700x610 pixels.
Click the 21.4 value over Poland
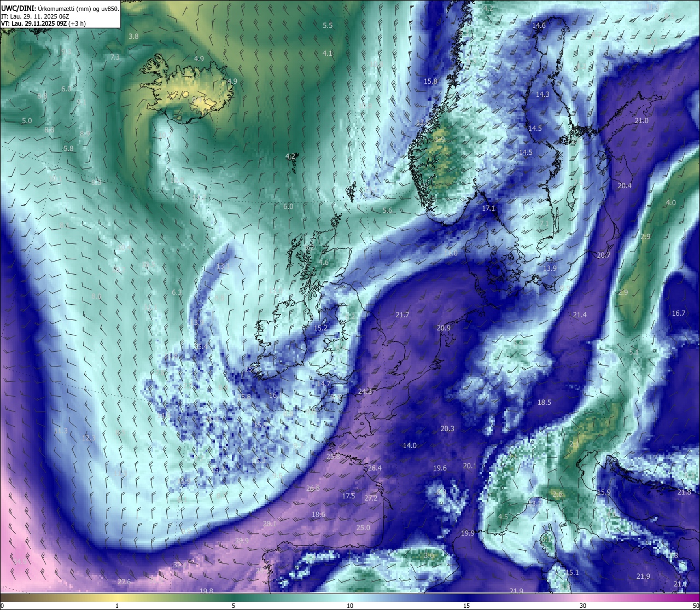(580, 315)
